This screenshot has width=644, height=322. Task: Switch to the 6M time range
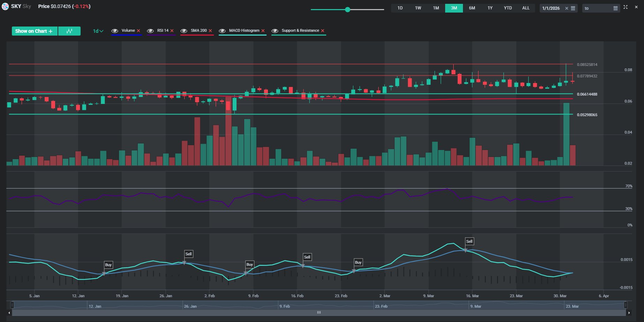point(472,8)
